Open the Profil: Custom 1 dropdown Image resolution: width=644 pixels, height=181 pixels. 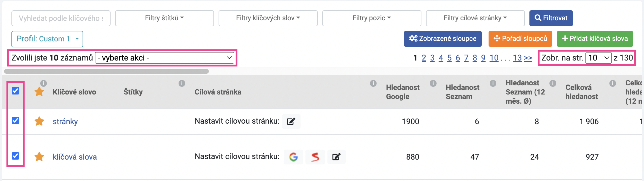click(47, 39)
